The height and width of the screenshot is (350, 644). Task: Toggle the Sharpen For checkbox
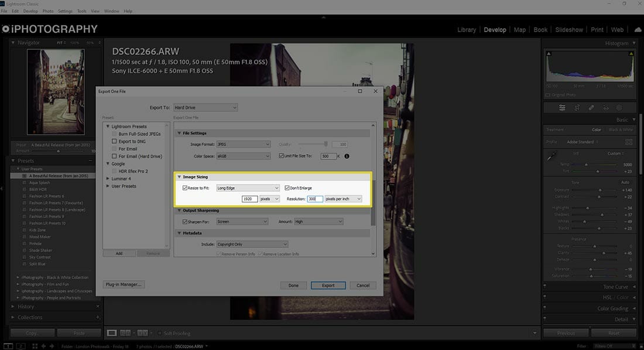point(185,222)
